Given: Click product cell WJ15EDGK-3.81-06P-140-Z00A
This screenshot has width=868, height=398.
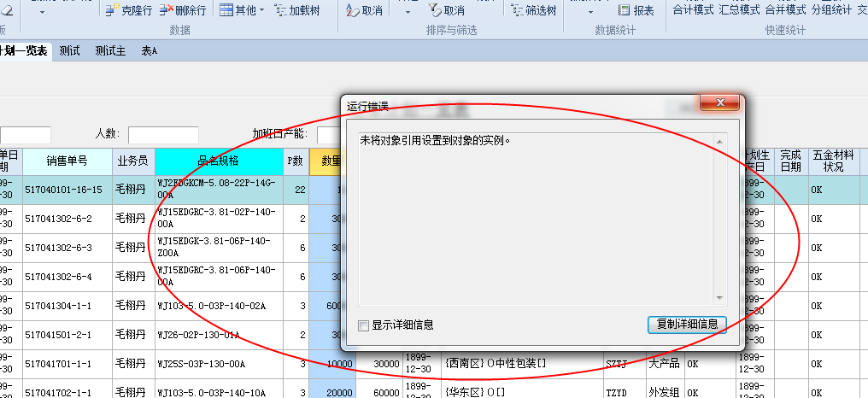Looking at the screenshot, I should 219,248.
